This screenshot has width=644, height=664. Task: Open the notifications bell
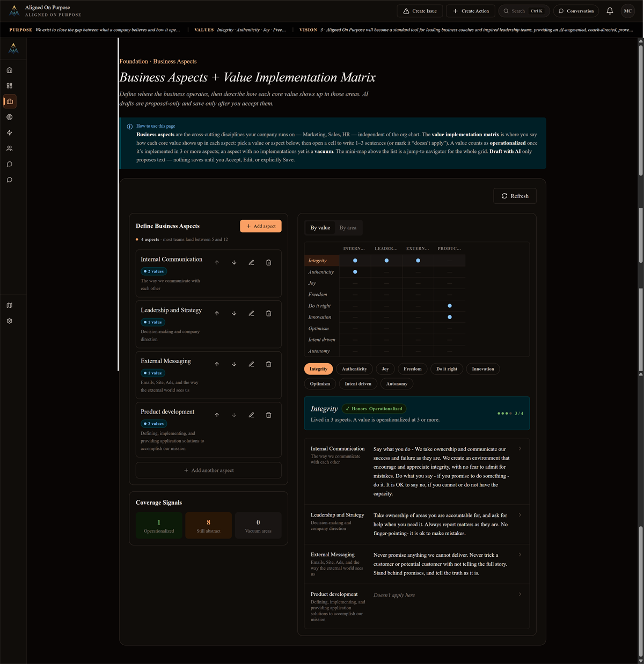(x=610, y=11)
